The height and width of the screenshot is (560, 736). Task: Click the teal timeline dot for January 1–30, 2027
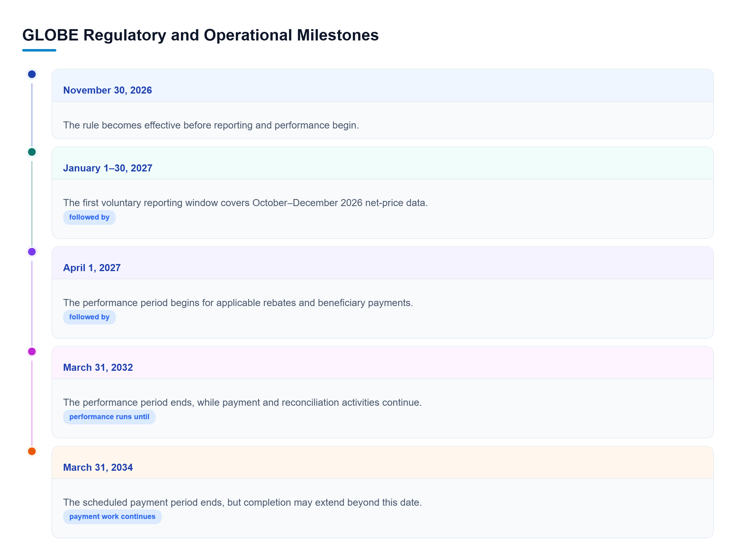click(x=32, y=152)
